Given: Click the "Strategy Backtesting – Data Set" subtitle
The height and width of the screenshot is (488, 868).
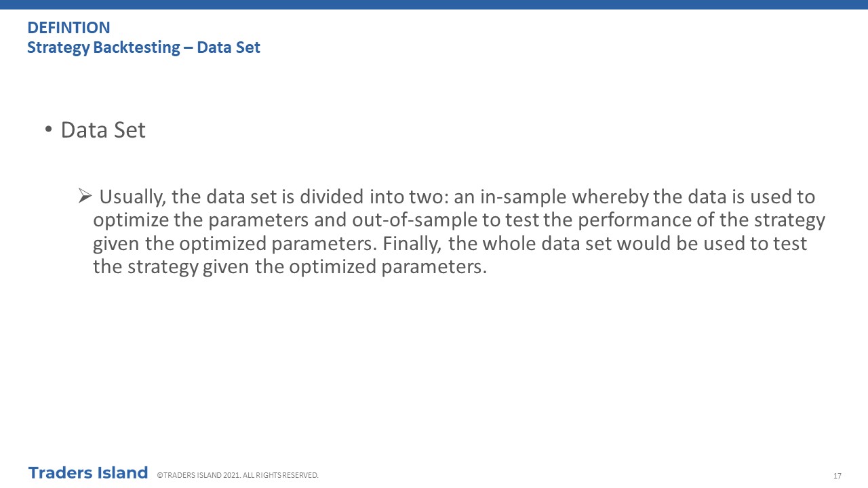Looking at the screenshot, I should pyautogui.click(x=144, y=47).
